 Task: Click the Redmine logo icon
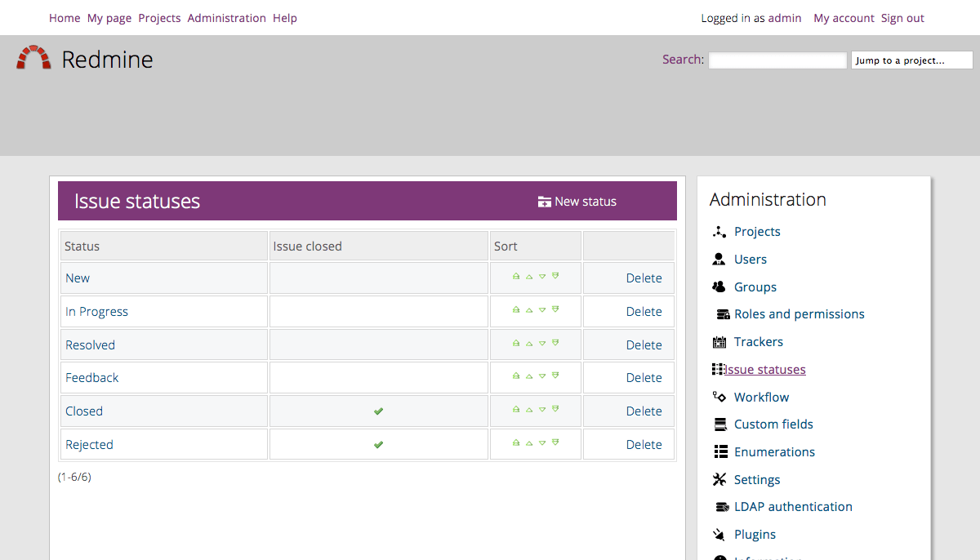click(33, 58)
